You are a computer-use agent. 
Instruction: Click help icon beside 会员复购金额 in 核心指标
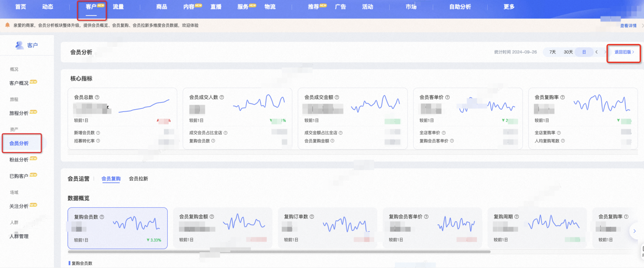point(333,141)
